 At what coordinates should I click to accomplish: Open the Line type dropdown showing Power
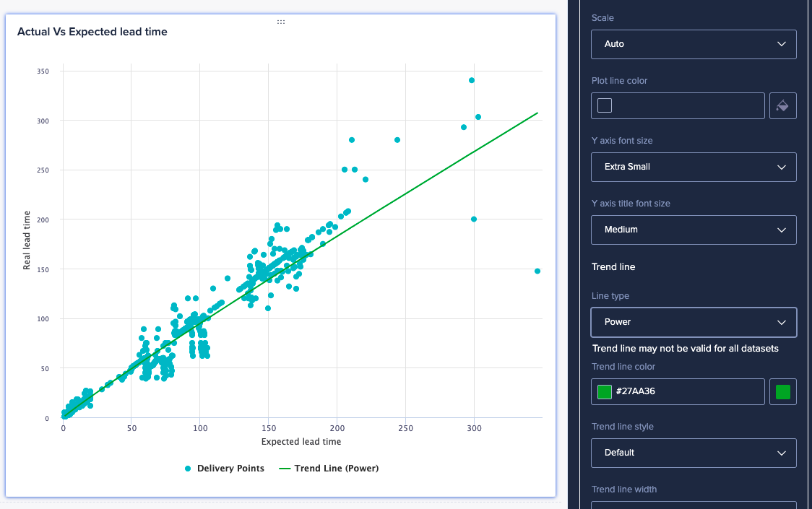tap(694, 322)
